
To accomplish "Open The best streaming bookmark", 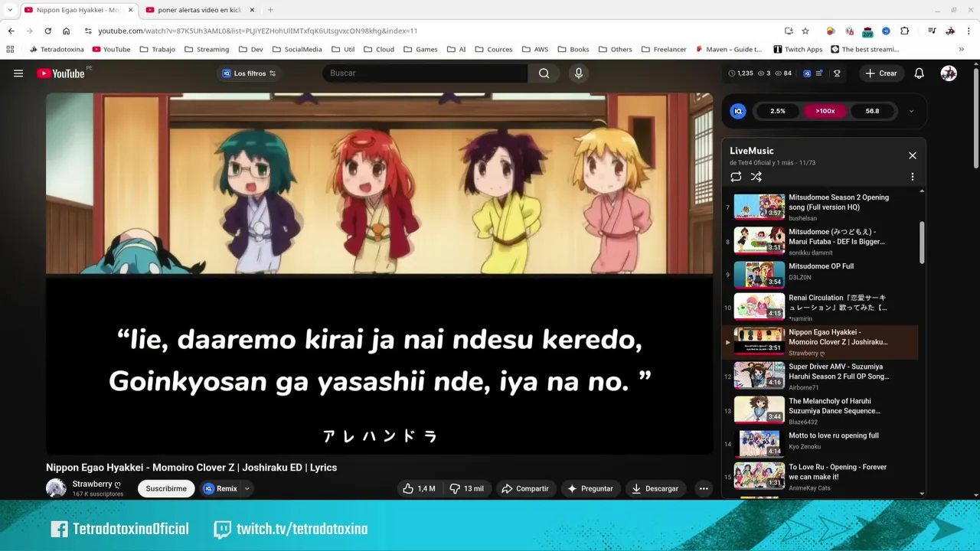I will pos(864,49).
